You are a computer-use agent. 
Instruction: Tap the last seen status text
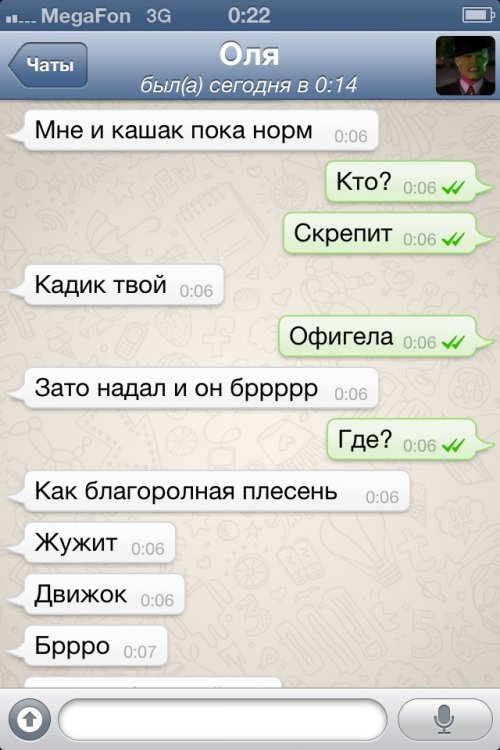(249, 85)
